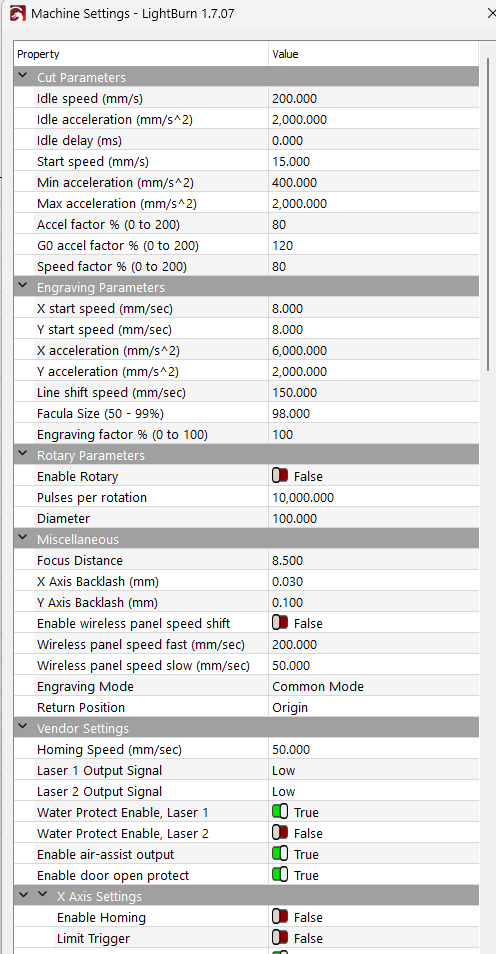This screenshot has width=496, height=954.
Task: Collapse the Cut Parameters section
Action: (23, 77)
